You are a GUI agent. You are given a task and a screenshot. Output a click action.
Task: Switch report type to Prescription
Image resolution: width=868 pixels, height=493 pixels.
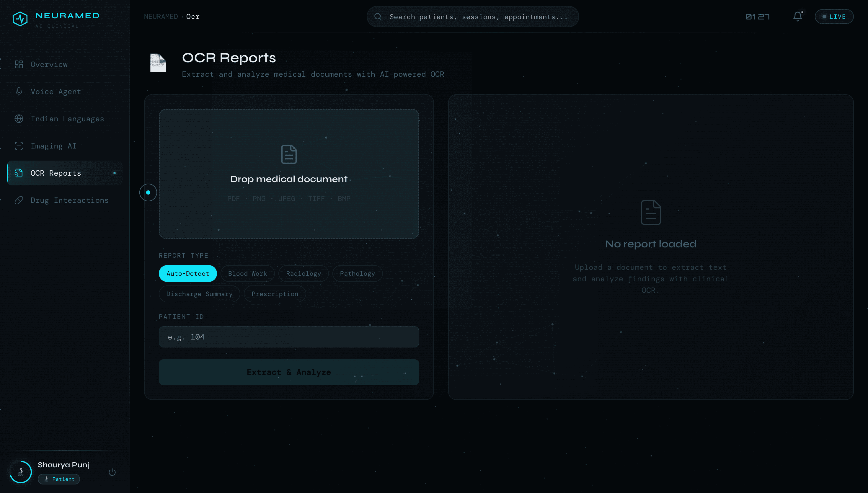275,294
